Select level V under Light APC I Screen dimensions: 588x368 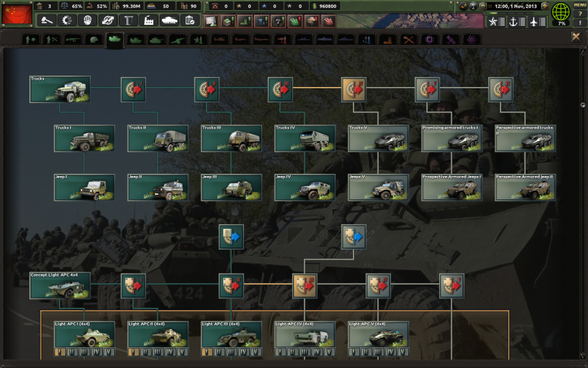coord(109,352)
